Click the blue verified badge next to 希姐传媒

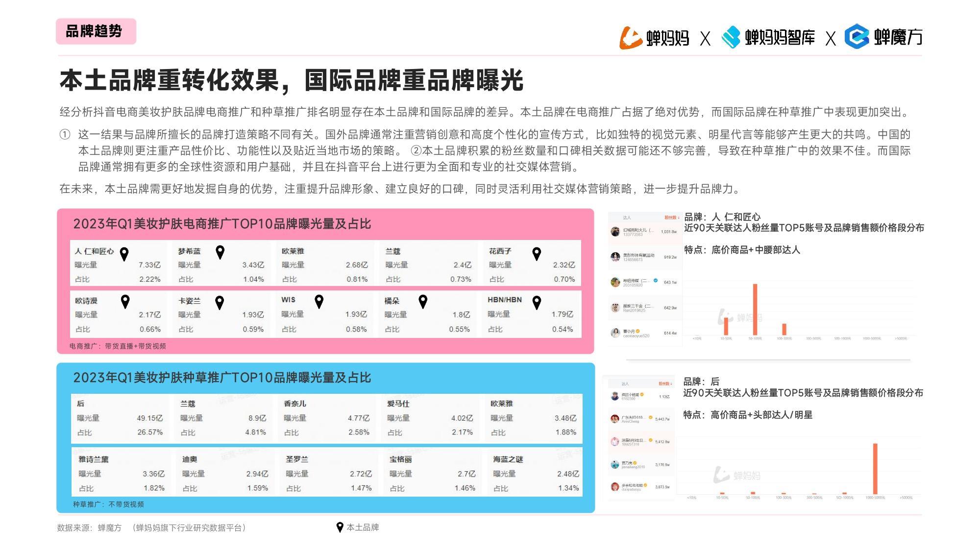pyautogui.click(x=656, y=281)
